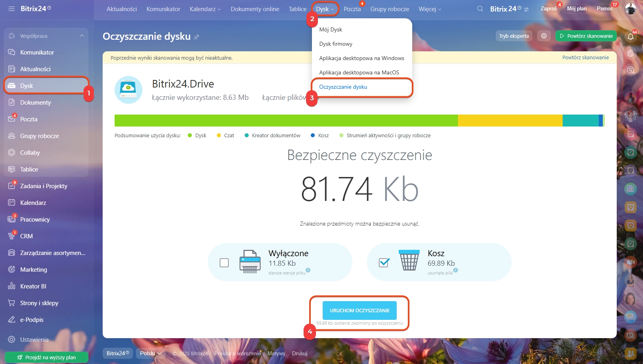Click the help icon next to starsze wersje pliku

(x=308, y=270)
